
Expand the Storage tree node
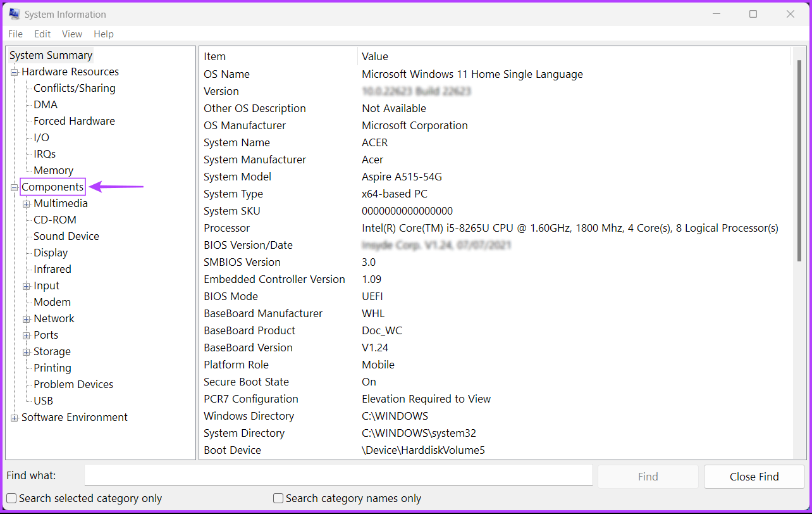pyautogui.click(x=27, y=352)
